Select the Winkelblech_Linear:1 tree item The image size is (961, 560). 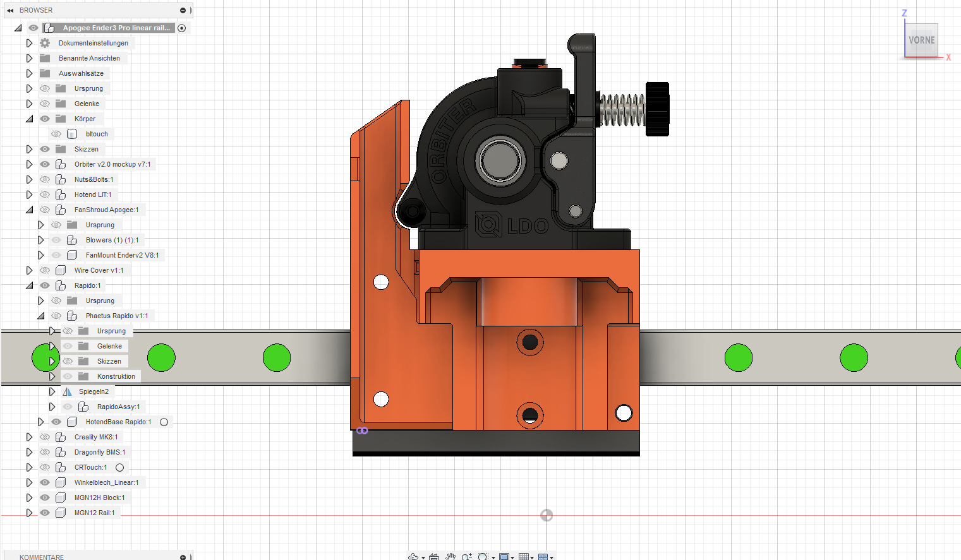pyautogui.click(x=106, y=482)
